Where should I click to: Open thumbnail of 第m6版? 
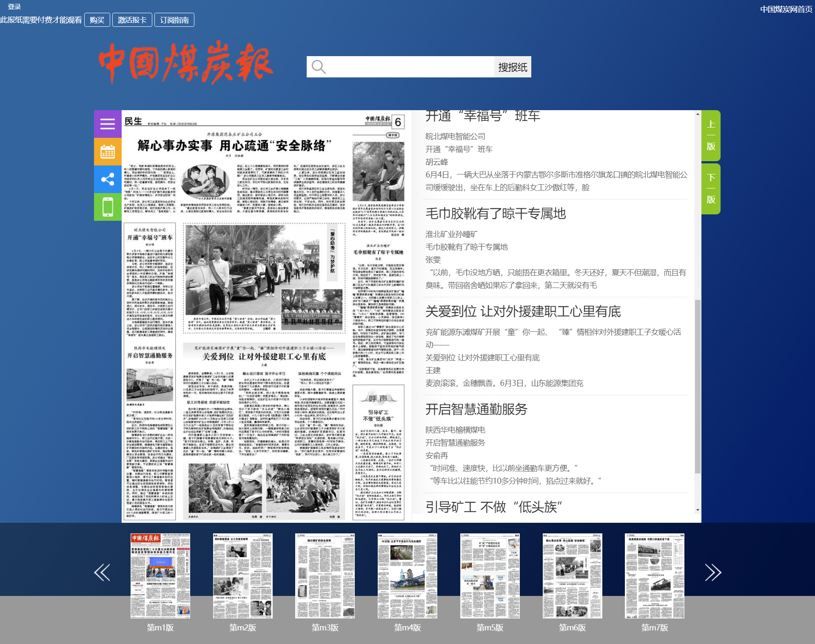(x=573, y=576)
